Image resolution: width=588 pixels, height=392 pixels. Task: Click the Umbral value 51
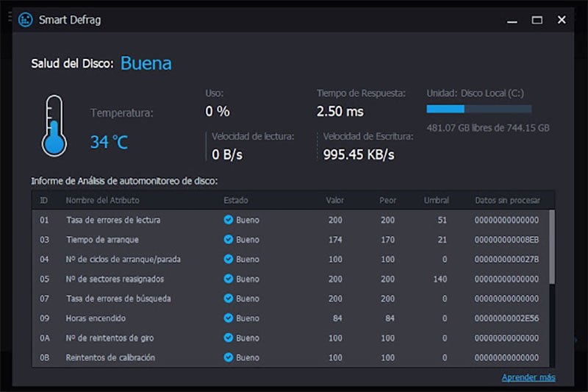442,220
